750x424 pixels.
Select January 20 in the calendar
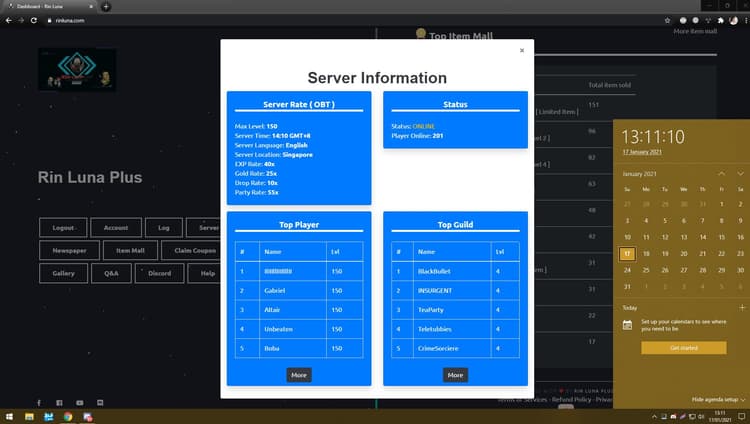683,253
